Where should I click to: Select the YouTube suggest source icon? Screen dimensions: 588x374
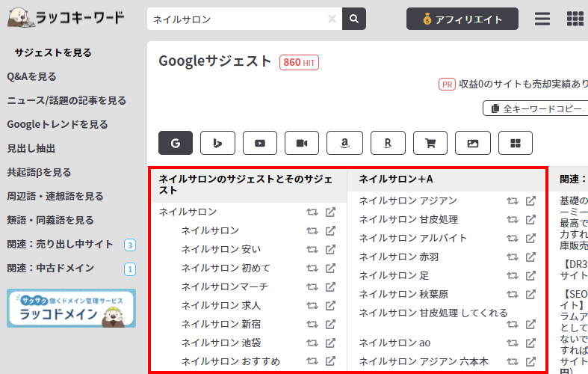point(260,143)
